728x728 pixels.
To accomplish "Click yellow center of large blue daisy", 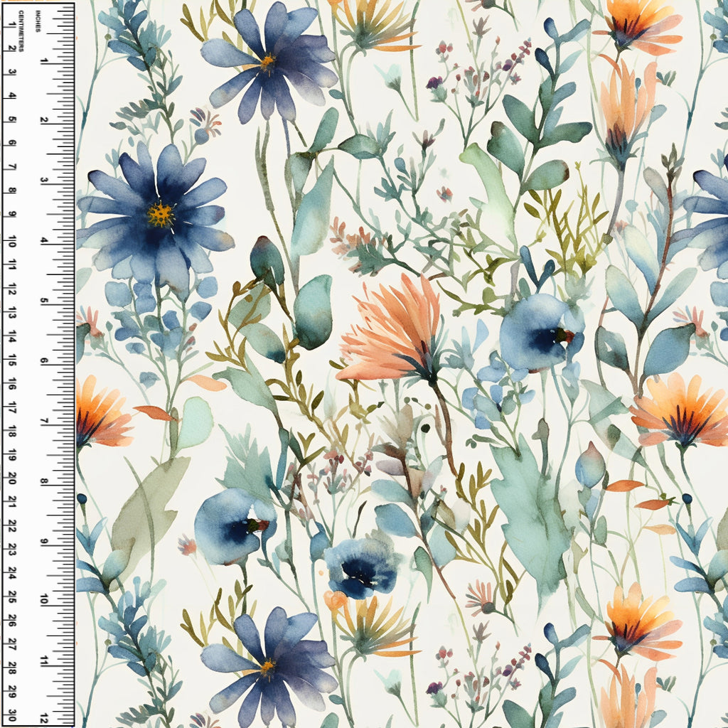I will 160,214.
